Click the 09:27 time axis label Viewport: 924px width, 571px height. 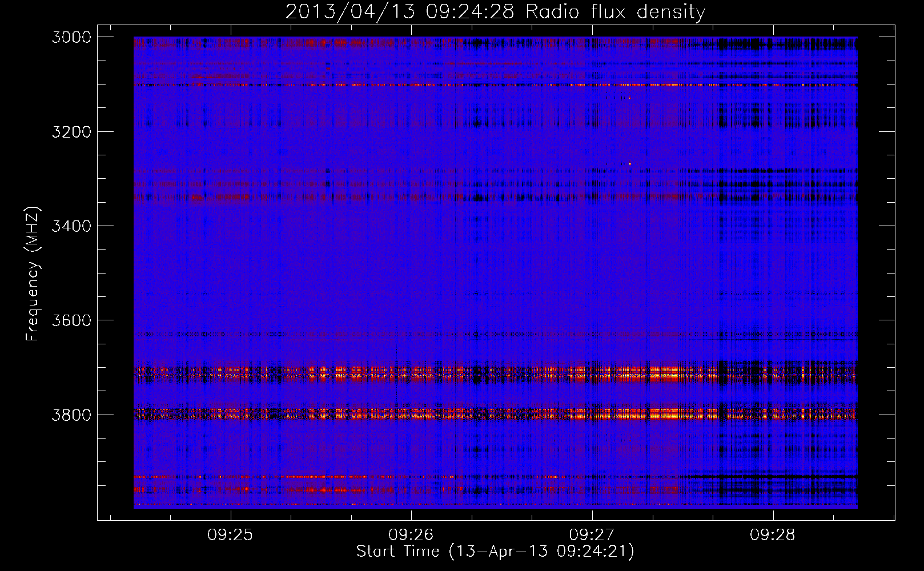click(x=592, y=535)
